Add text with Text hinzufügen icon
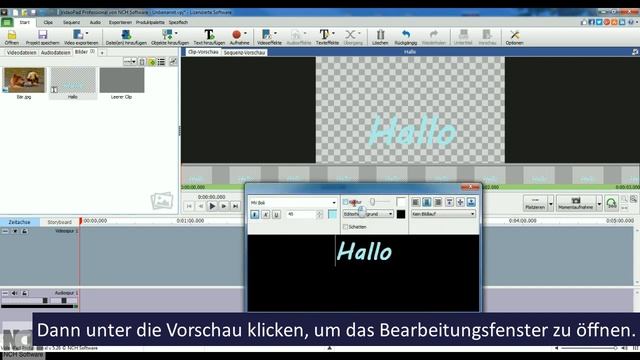This screenshot has width=640, height=360. [x=209, y=35]
